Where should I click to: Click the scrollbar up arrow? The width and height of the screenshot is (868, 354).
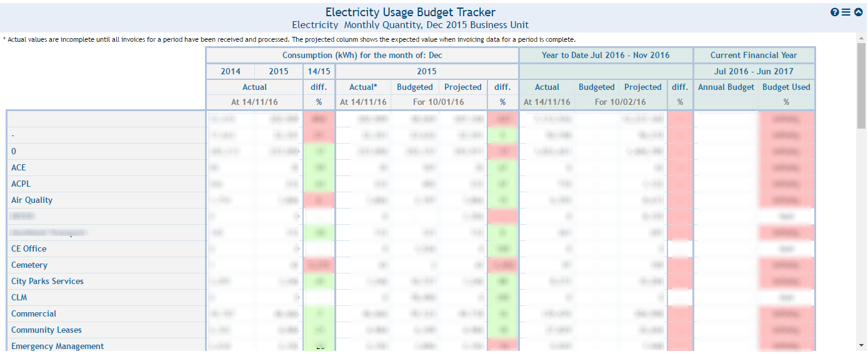point(862,38)
